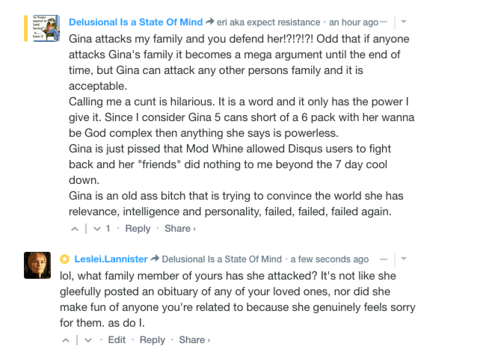
Task: Downvote the Delusional Is a State Of Mind comment
Action: (97, 229)
